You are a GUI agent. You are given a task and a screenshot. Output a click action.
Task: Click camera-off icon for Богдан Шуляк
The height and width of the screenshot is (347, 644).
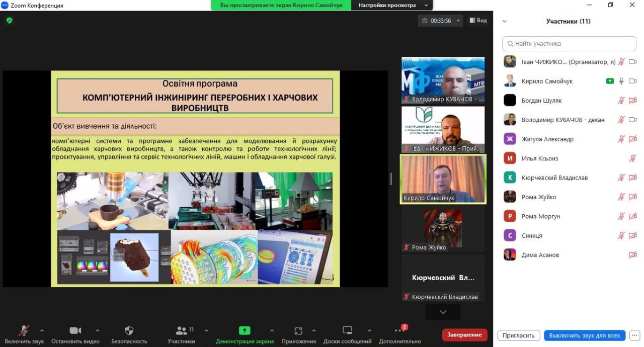(633, 101)
